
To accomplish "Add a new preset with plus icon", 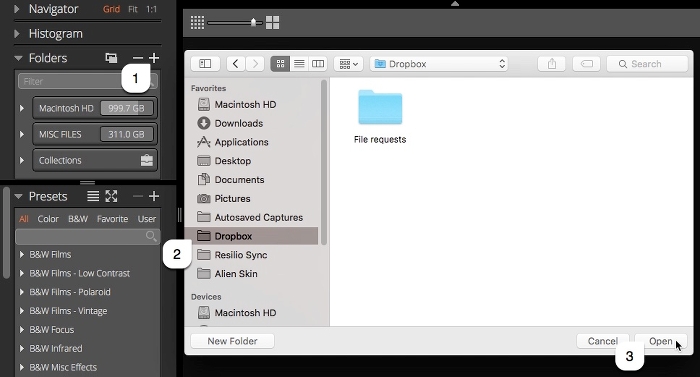I will 154,196.
